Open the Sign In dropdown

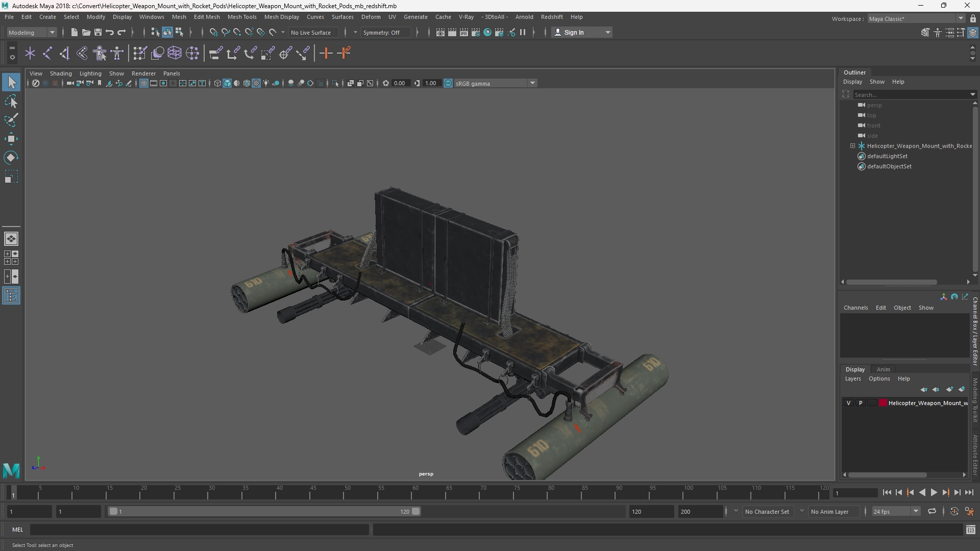(582, 32)
